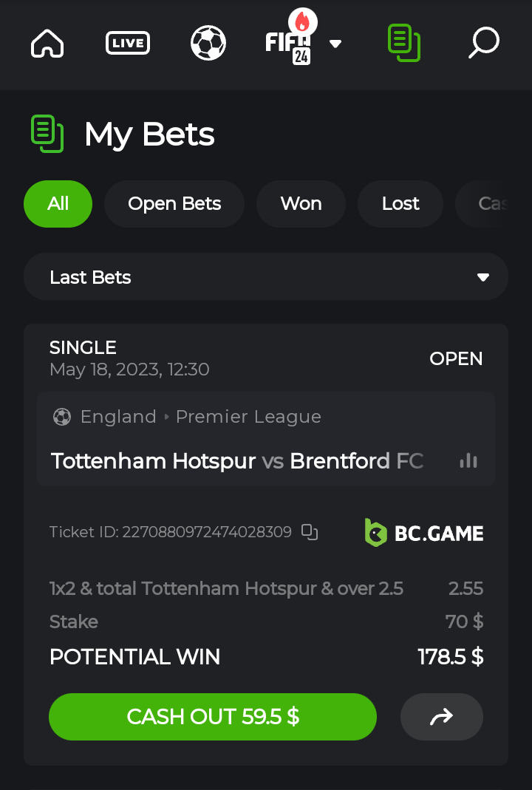This screenshot has height=790, width=532.
Task: Show Lost bets
Action: coord(400,204)
